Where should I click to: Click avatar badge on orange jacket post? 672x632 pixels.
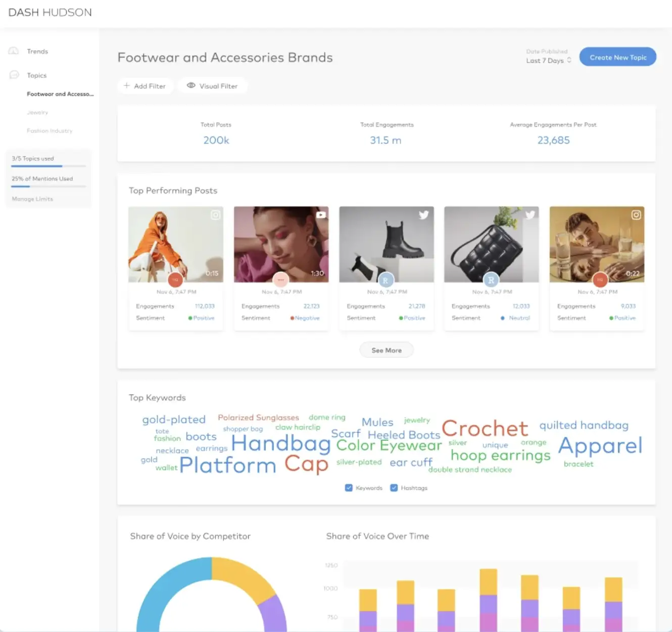pos(175,279)
